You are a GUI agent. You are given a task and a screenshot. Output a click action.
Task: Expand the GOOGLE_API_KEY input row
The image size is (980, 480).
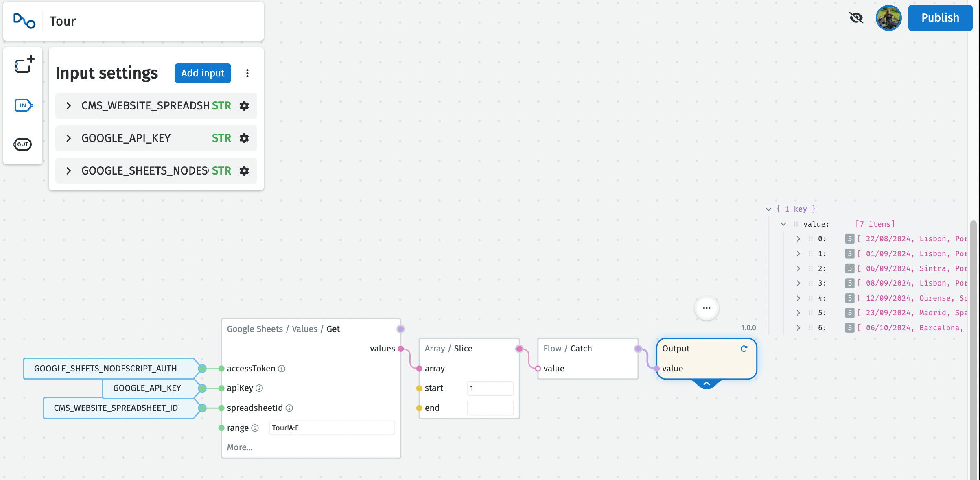[68, 138]
